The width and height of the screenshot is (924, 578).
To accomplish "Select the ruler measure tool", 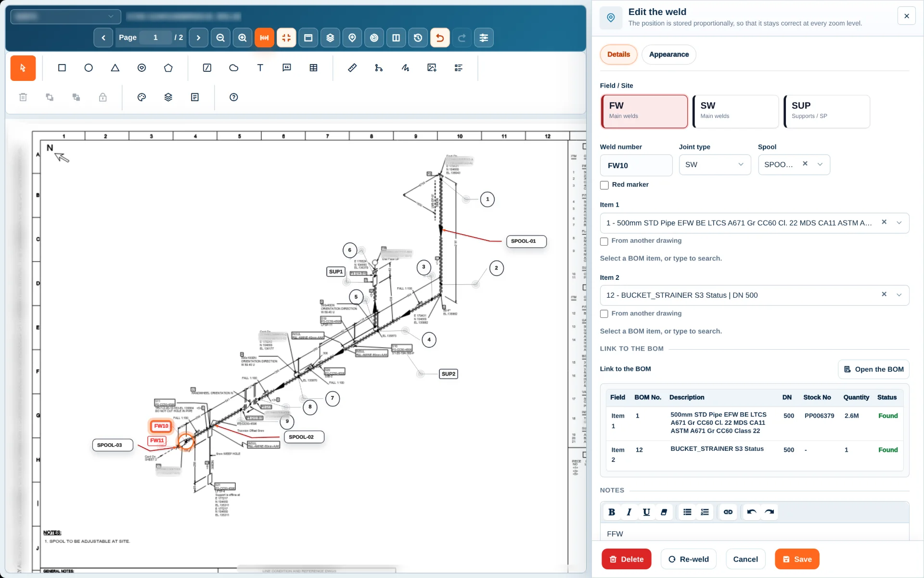I will 352,68.
